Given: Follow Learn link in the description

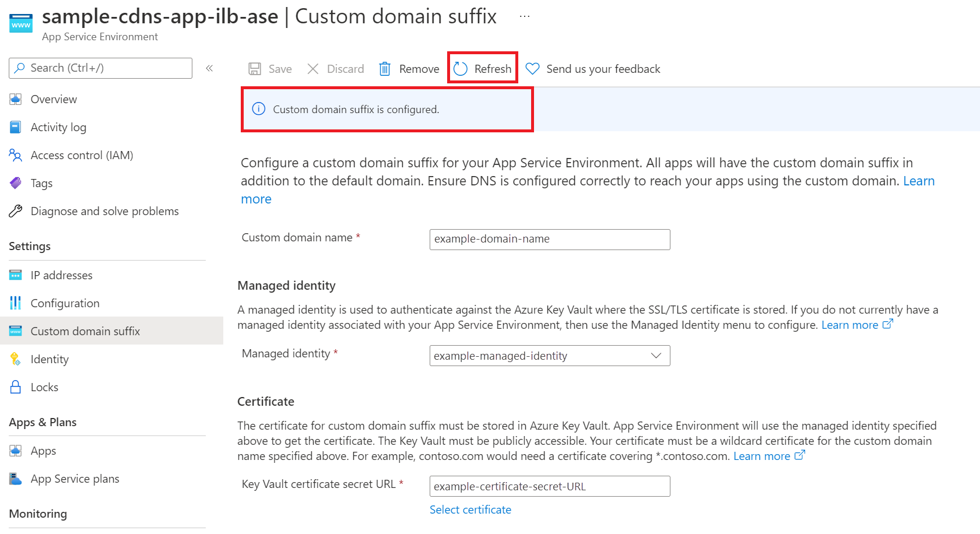Looking at the screenshot, I should point(919,181).
